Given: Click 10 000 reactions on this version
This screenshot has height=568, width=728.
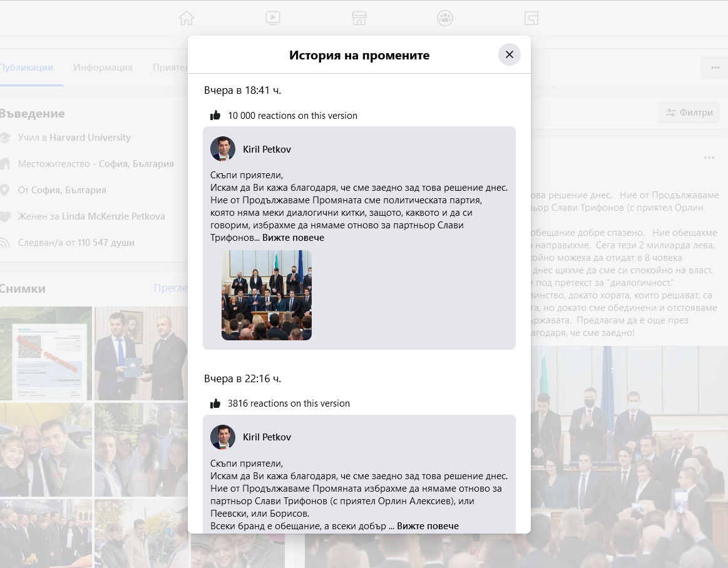Looking at the screenshot, I should [292, 116].
